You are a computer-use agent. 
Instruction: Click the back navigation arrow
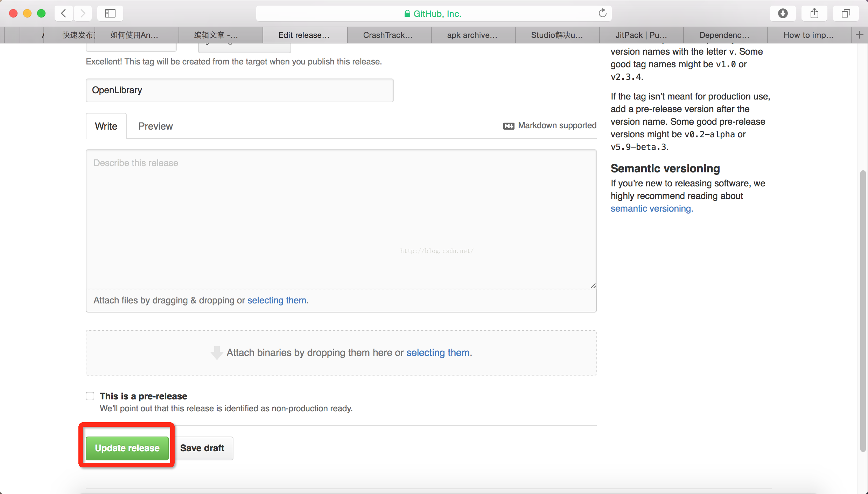[63, 13]
